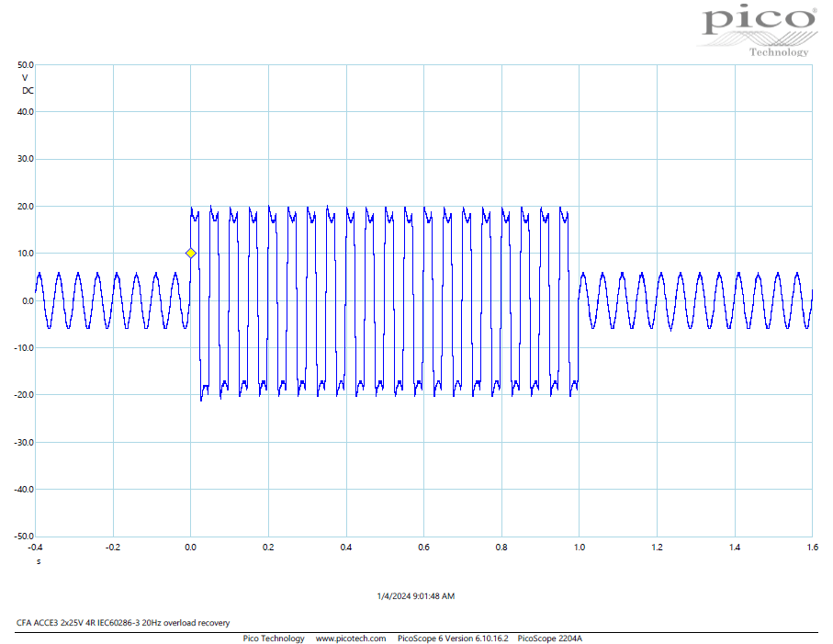Click the -0.4 time axis label
The image size is (833, 644).
(x=35, y=548)
